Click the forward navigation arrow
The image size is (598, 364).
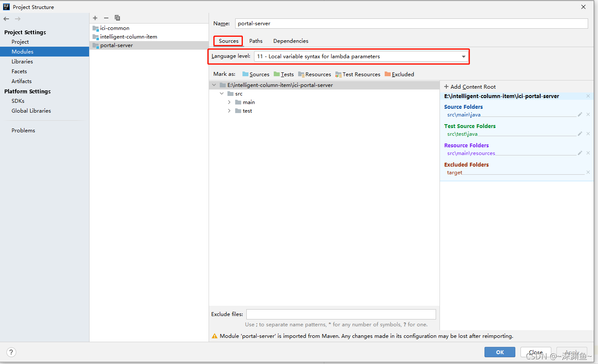pos(18,19)
